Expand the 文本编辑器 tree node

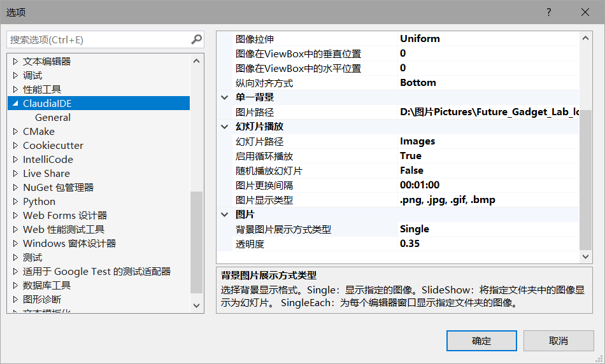[15, 62]
